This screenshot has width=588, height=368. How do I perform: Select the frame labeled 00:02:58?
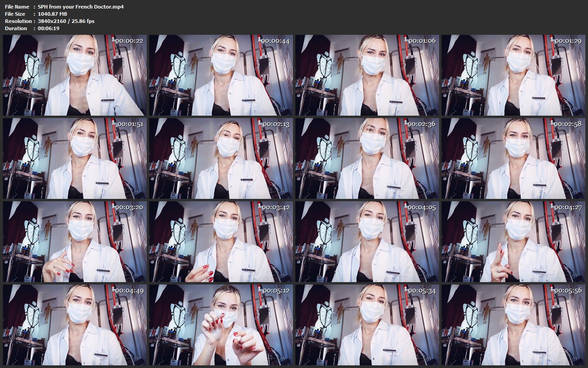click(513, 159)
